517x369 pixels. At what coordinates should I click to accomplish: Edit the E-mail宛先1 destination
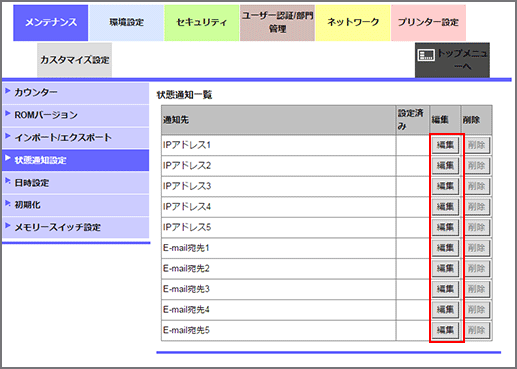pos(445,248)
